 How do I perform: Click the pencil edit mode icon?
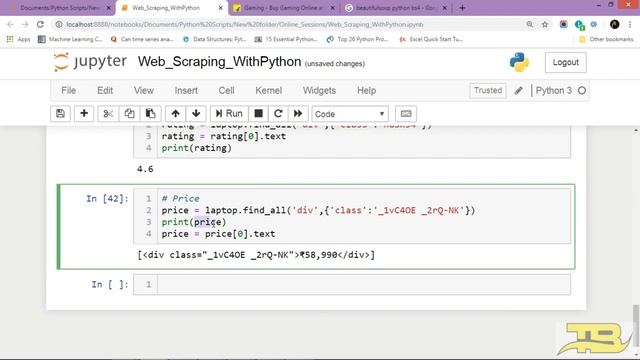click(x=518, y=91)
